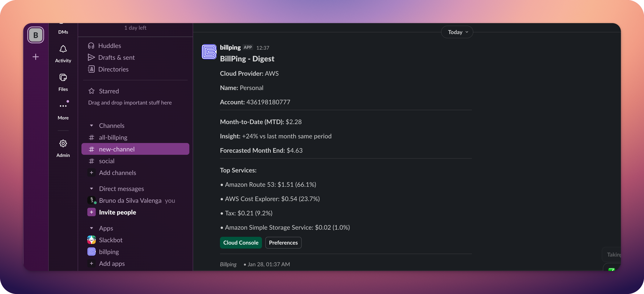Open the Today date dropdown
644x294 pixels.
point(457,32)
